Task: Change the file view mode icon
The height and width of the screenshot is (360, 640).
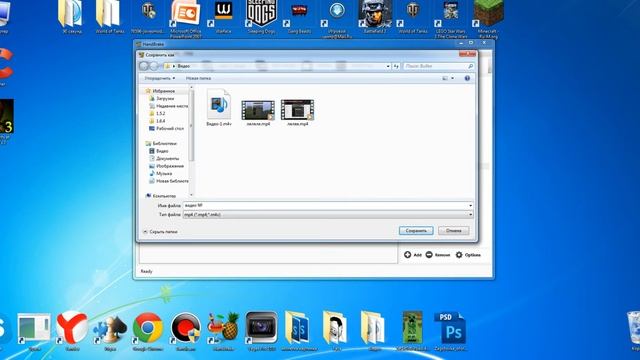Action: point(445,78)
